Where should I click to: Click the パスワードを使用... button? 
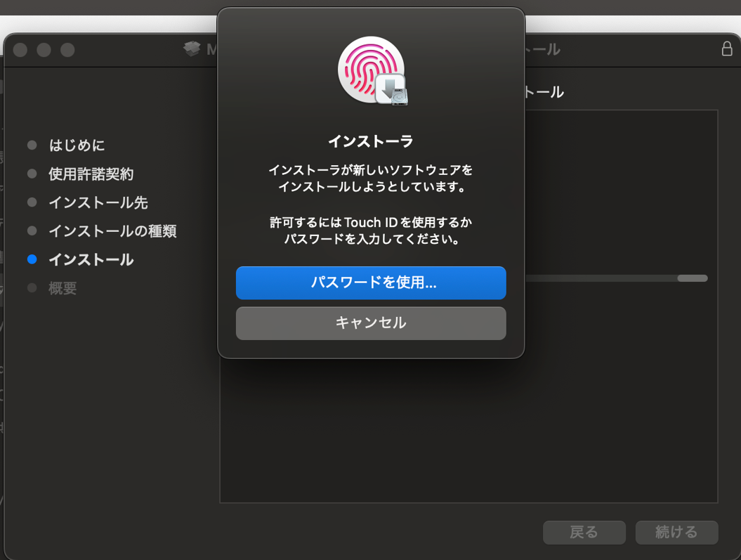pyautogui.click(x=371, y=282)
